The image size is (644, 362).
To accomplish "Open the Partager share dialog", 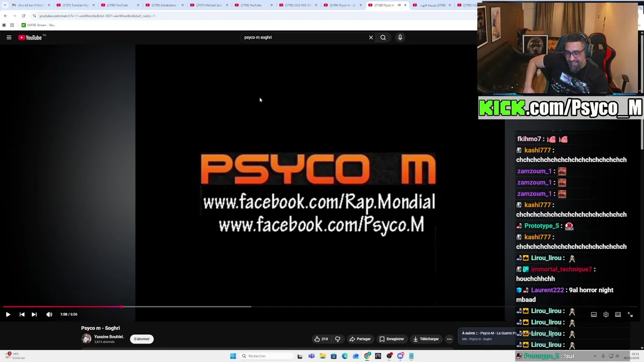I will pos(360,339).
